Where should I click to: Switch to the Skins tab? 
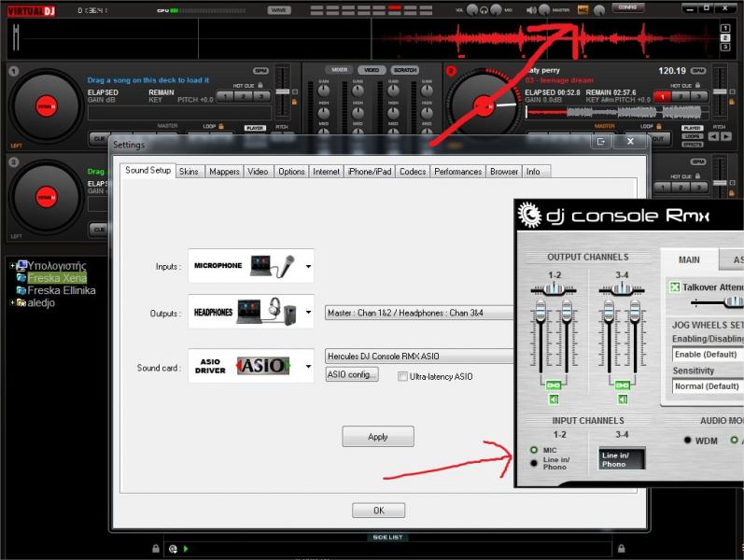pyautogui.click(x=189, y=172)
